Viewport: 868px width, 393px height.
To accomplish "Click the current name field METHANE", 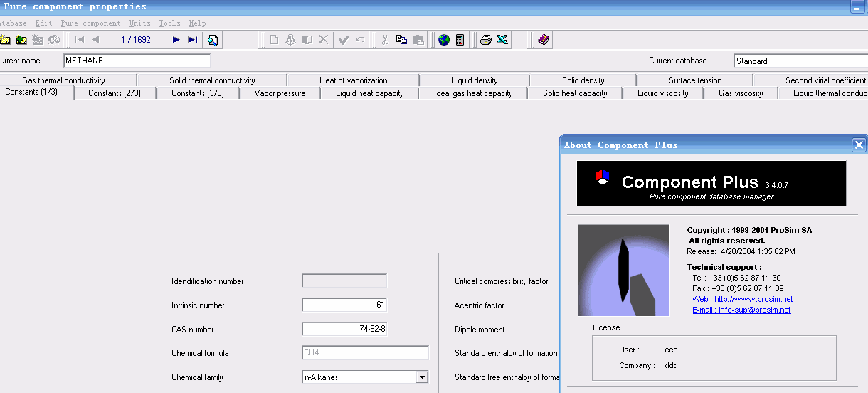I will 137,61.
